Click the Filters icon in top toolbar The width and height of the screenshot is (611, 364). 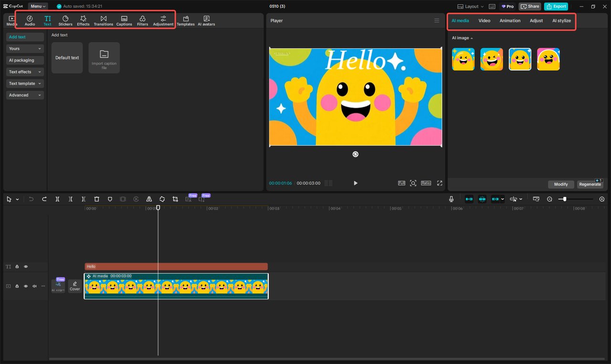point(142,21)
